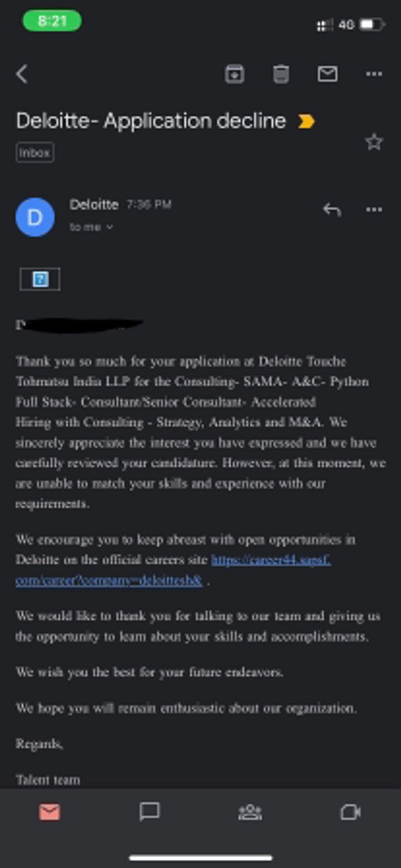Screen dimensions: 401x868
Task: Star the Application decline email
Action: tap(374, 142)
